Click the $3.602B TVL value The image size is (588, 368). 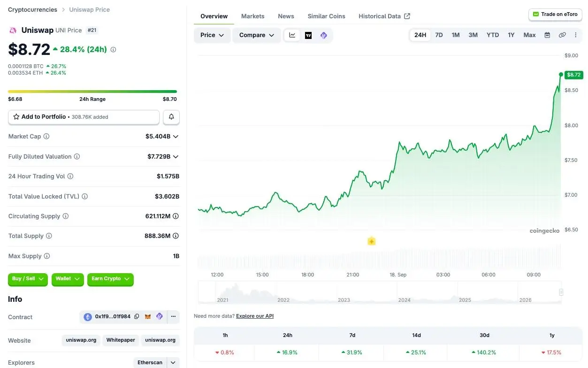[167, 197]
